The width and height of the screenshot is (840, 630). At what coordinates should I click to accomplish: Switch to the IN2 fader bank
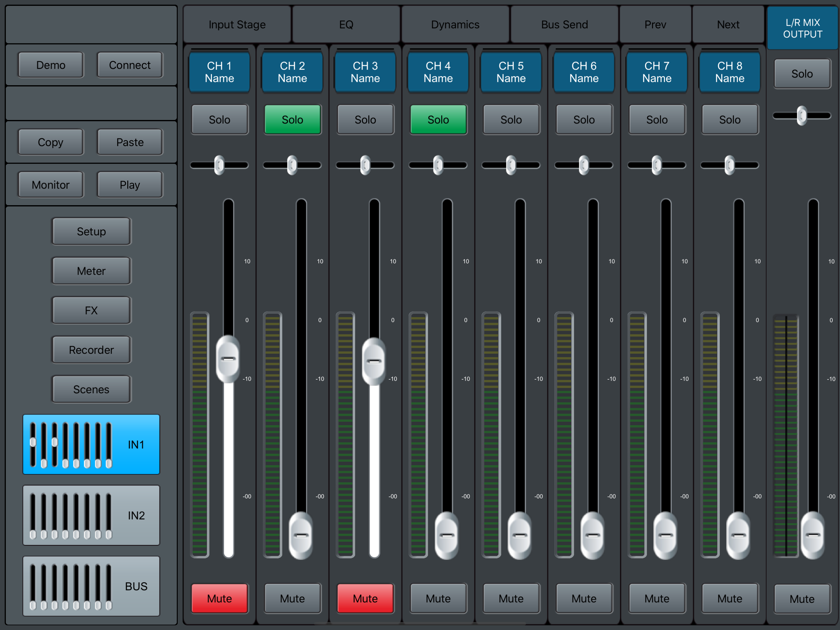[91, 515]
